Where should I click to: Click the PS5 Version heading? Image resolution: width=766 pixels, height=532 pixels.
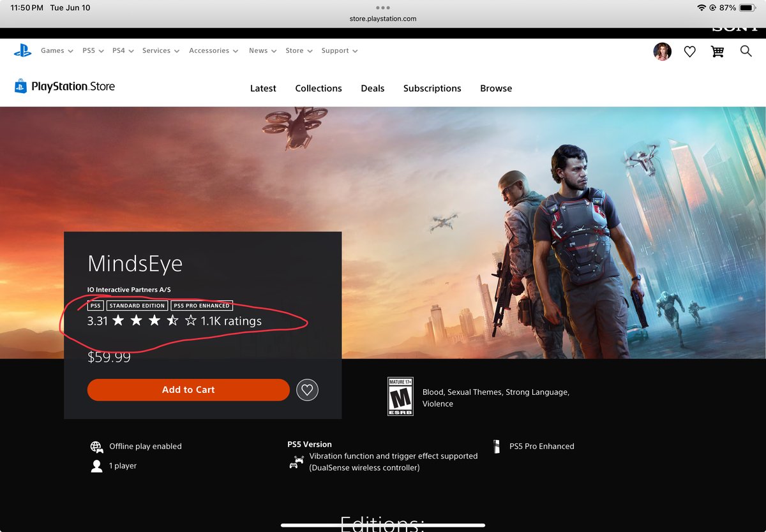[310, 445]
